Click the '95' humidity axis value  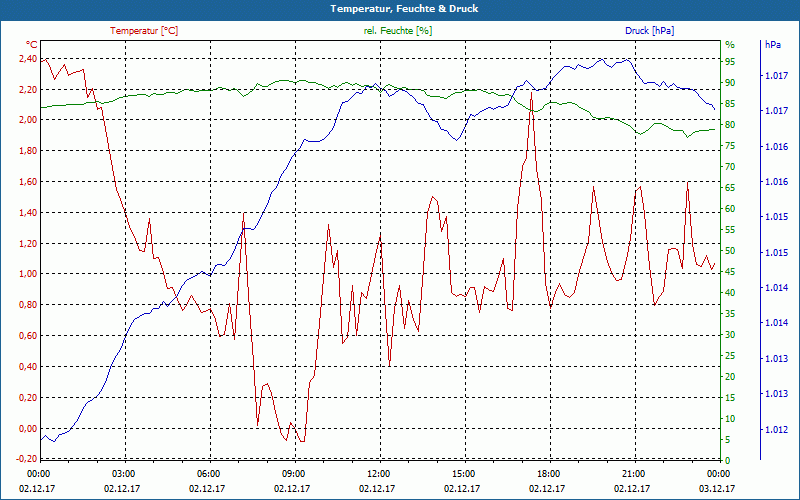tap(730, 62)
